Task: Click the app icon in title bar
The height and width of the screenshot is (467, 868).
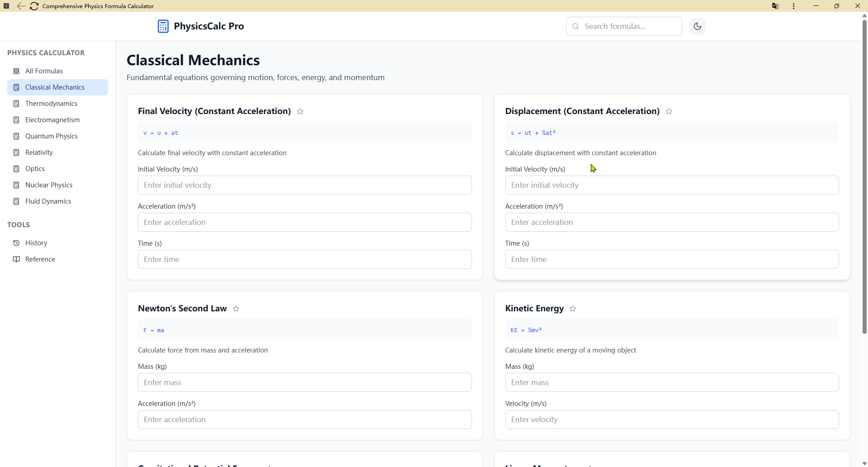Action: click(x=6, y=6)
